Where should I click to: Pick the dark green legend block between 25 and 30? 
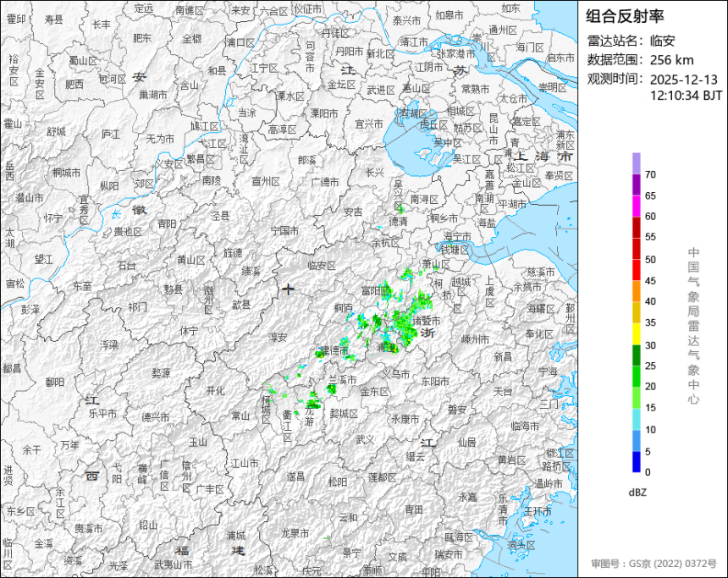pos(636,355)
